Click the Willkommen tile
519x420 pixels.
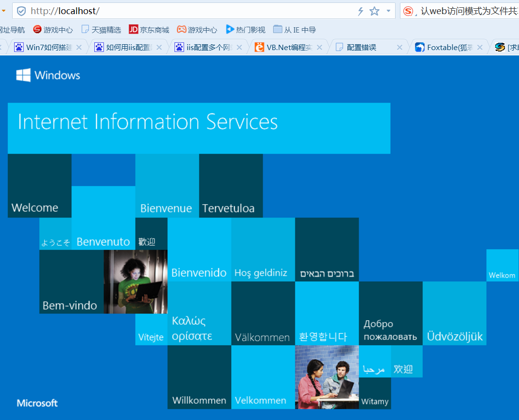pyautogui.click(x=199, y=377)
